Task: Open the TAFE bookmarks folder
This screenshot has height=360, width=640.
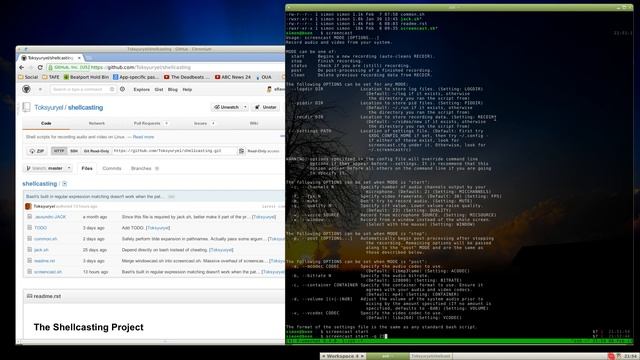Action: (x=51, y=77)
